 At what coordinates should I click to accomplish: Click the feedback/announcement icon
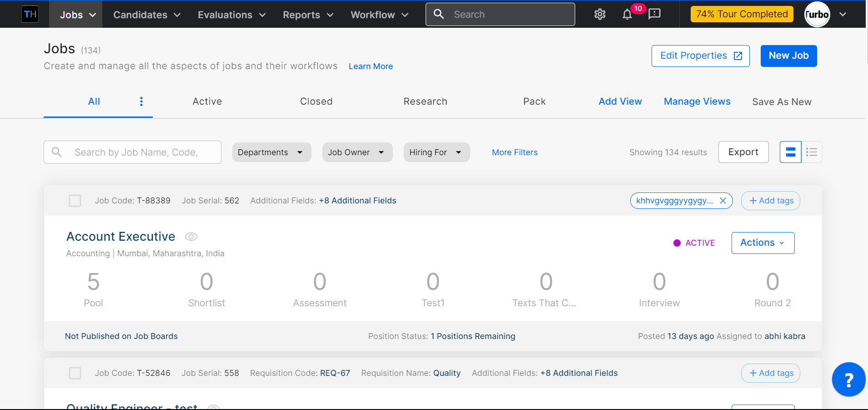coord(655,14)
